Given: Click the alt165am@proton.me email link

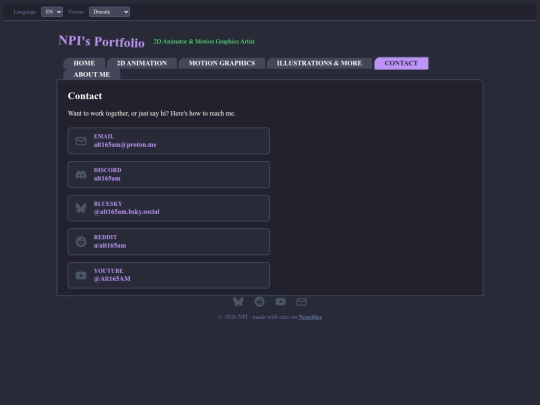Looking at the screenshot, I should pos(125,145).
